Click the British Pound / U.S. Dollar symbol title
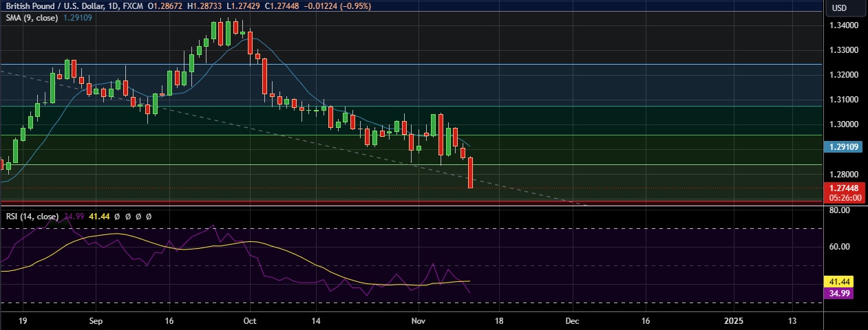Screen dimensions: 868x330 pyautogui.click(x=54, y=5)
